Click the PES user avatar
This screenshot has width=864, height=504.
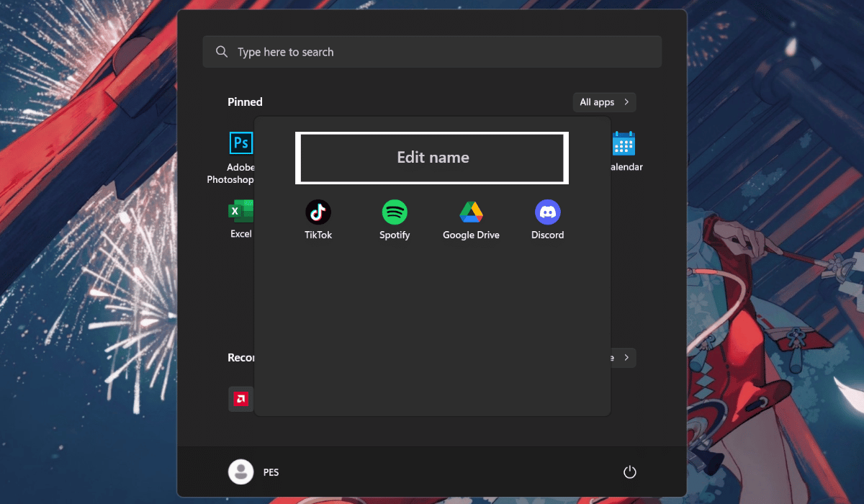[240, 472]
